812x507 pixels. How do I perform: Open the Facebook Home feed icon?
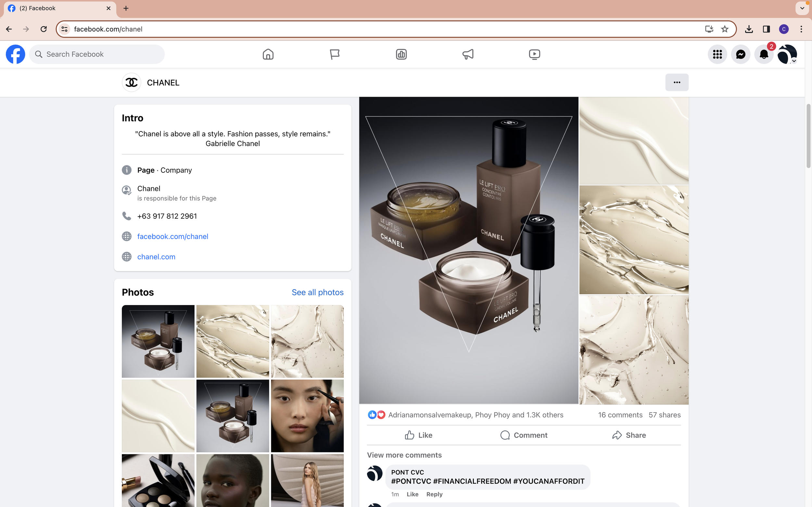click(268, 54)
